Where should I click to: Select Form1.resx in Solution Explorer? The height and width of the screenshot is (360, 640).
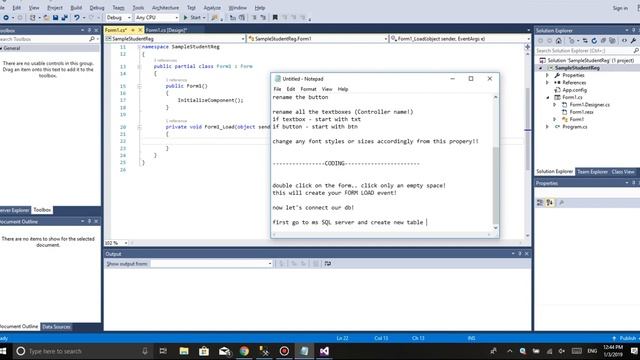pyautogui.click(x=581, y=112)
